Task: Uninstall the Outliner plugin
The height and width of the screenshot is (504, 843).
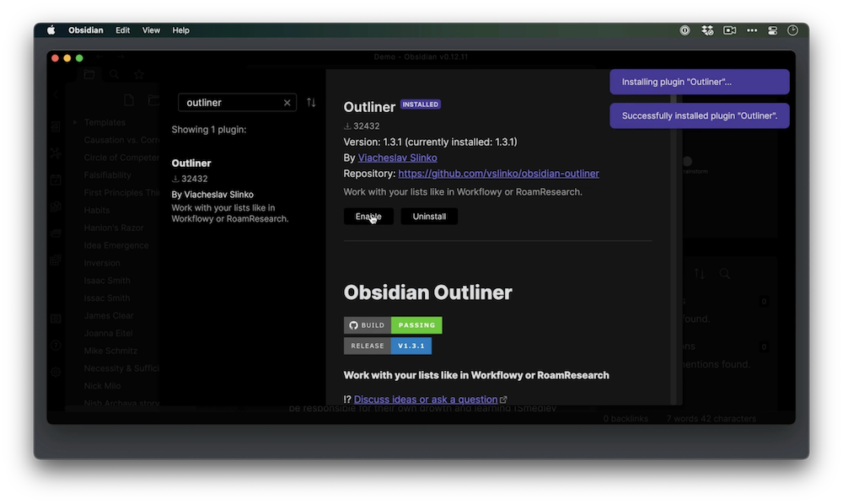Action: tap(429, 217)
